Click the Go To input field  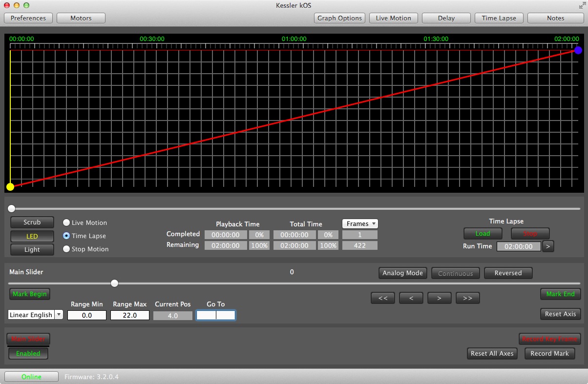pos(216,315)
